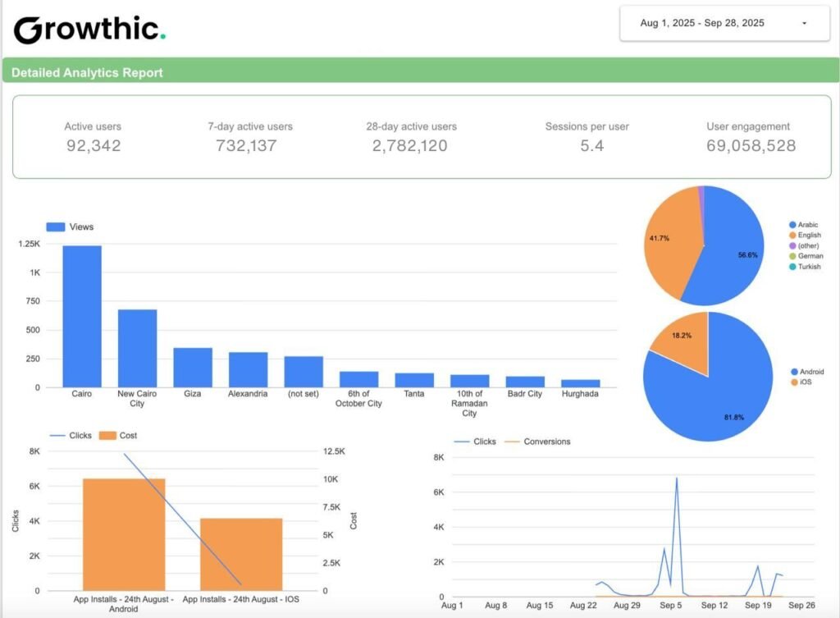Viewport: 840px width, 618px height.
Task: Toggle the iOS legend item
Action: pyautogui.click(x=802, y=382)
